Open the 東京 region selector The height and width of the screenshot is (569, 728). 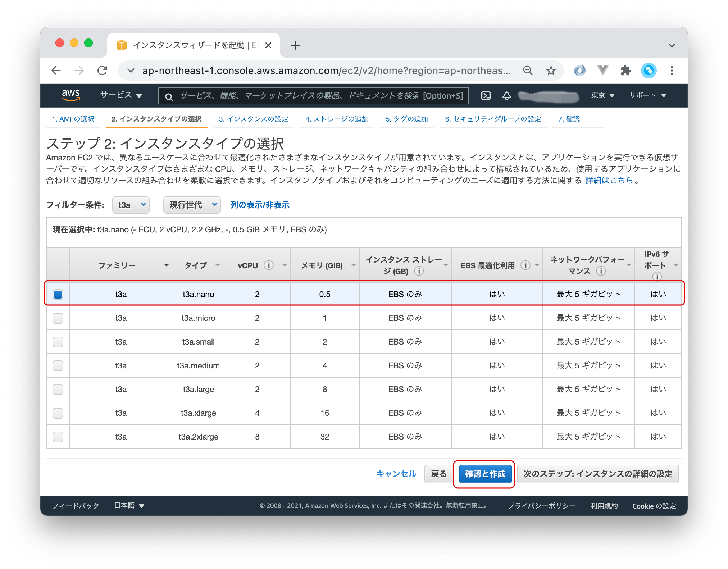coord(602,96)
